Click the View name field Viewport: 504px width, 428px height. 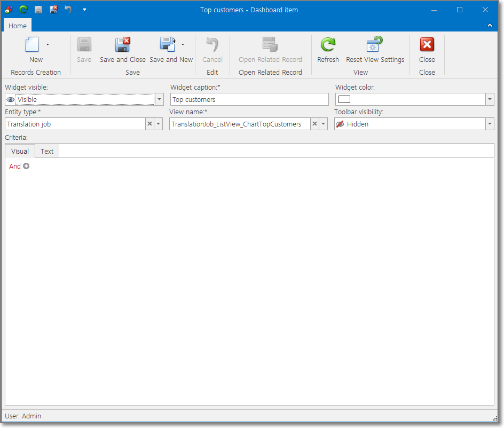point(240,124)
